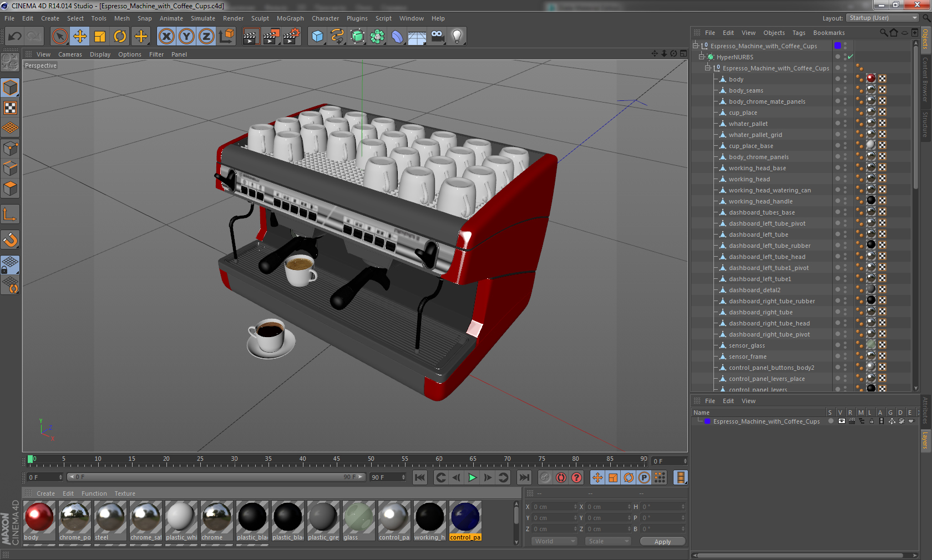Image resolution: width=932 pixels, height=560 pixels.
Task: Play the animation forward
Action: (472, 477)
